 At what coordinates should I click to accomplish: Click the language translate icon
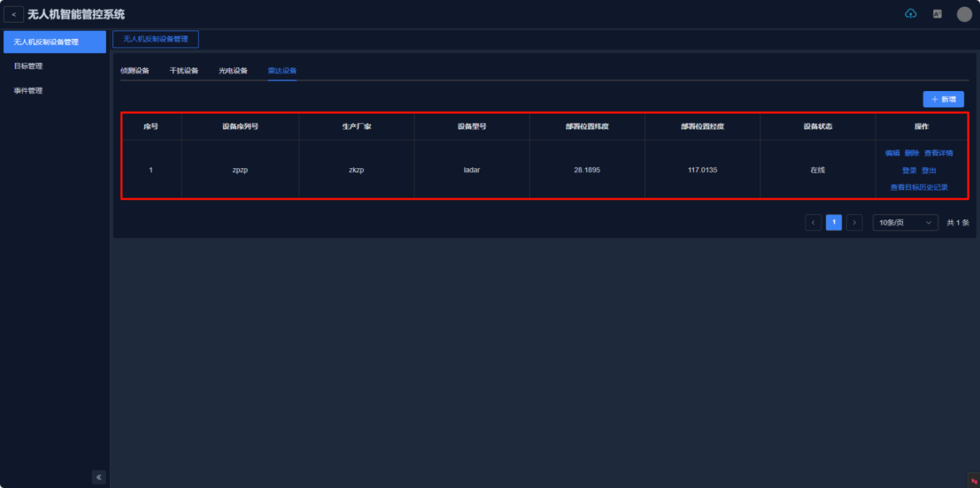click(x=937, y=14)
